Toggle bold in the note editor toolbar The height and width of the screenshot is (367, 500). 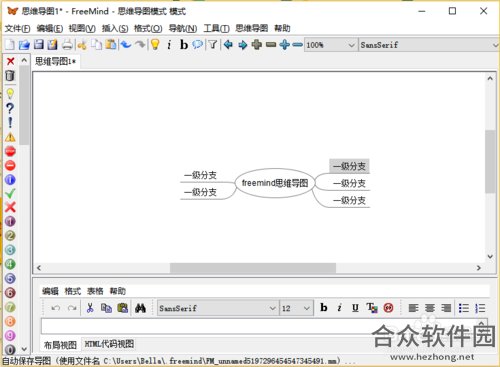(323, 308)
